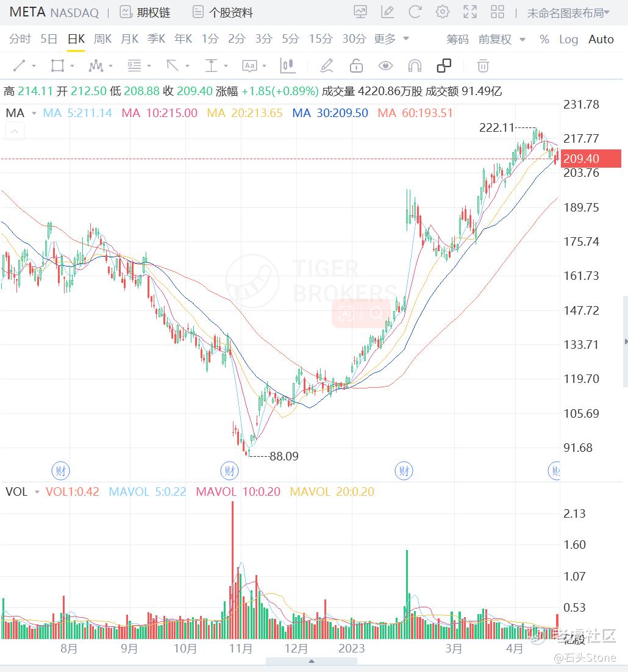628x672 pixels.
Task: Switch to the 15分 interval
Action: click(x=321, y=39)
